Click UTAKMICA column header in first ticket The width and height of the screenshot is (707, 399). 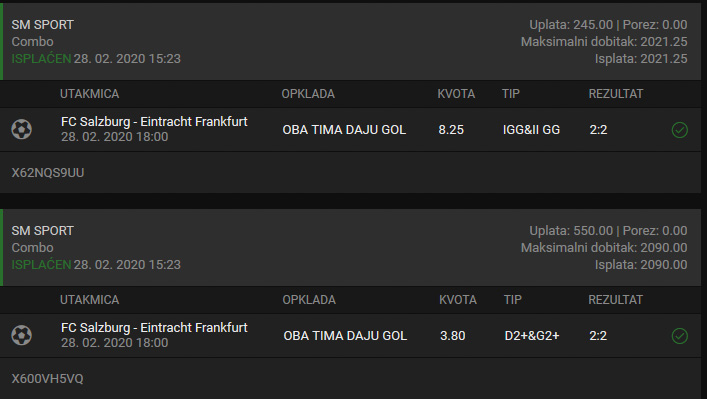[x=90, y=94]
